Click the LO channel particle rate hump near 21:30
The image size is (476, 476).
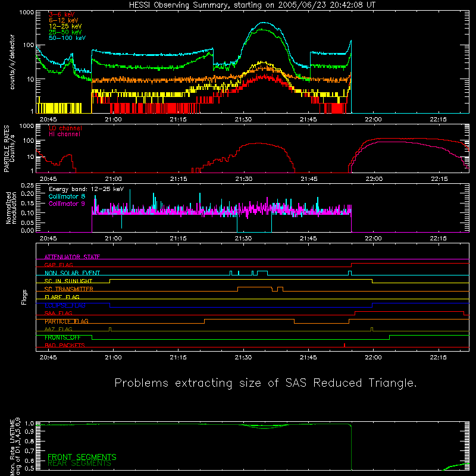tap(258, 143)
